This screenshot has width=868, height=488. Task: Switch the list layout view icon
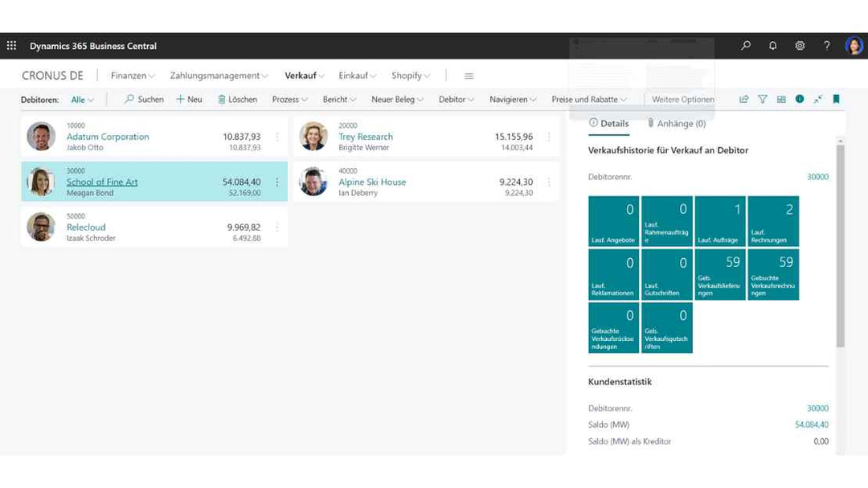click(x=781, y=100)
